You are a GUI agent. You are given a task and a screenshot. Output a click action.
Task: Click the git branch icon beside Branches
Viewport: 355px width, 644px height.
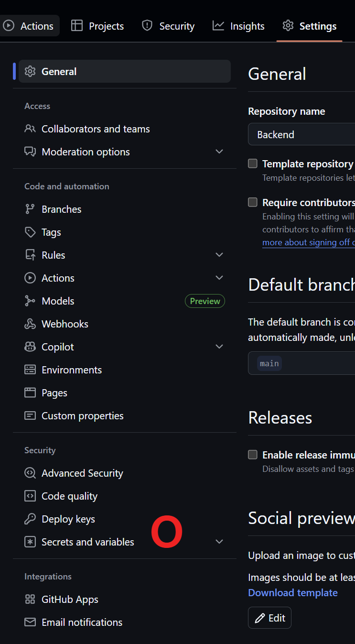tap(30, 209)
